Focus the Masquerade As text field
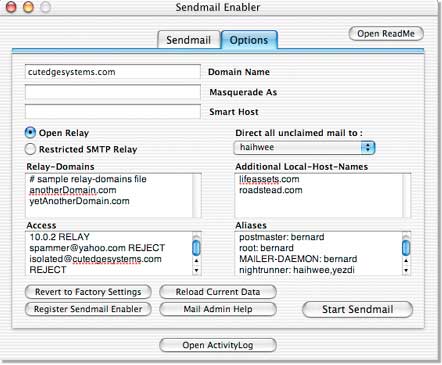The width and height of the screenshot is (442, 365). coord(113,92)
